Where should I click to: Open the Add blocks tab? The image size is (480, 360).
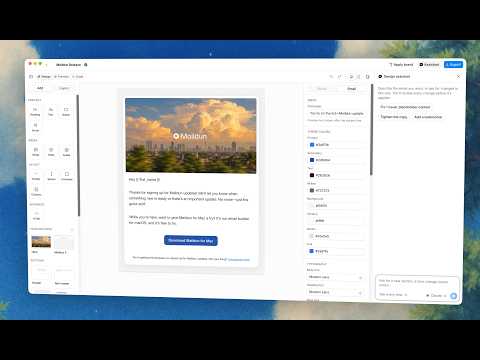tap(40, 88)
